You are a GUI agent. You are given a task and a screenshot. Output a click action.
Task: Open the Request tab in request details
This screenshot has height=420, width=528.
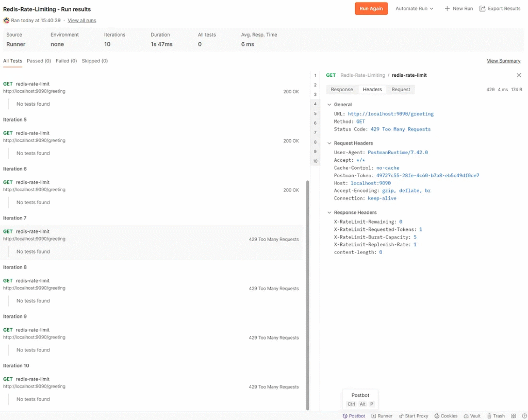[401, 90]
